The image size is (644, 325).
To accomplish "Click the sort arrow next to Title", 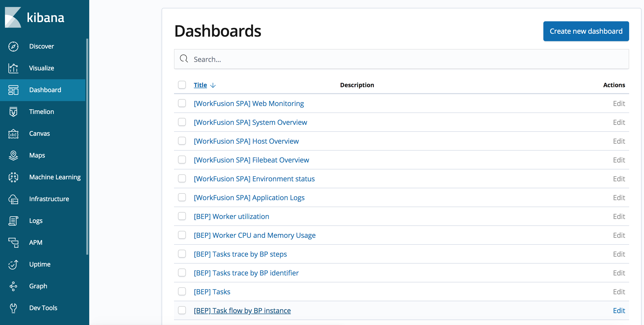I will [x=213, y=85].
